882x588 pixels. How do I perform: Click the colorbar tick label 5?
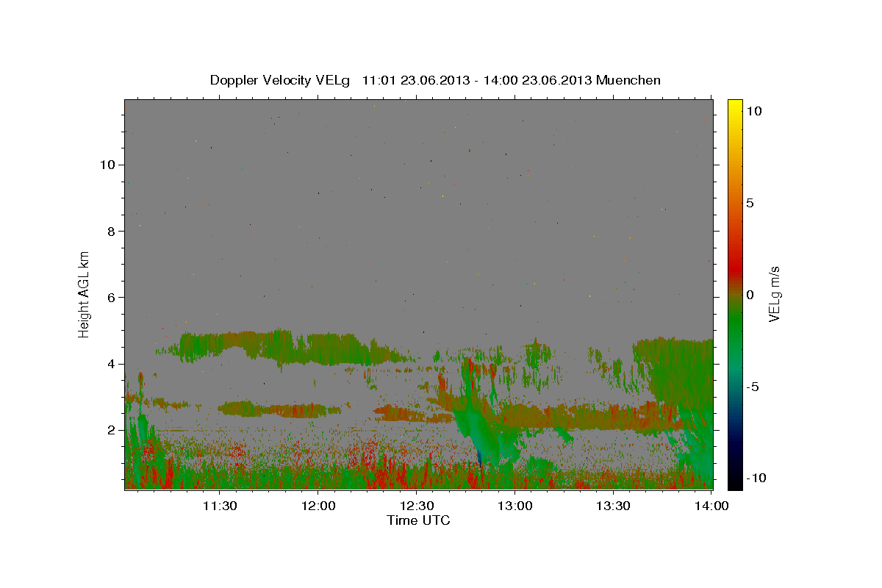pos(750,203)
